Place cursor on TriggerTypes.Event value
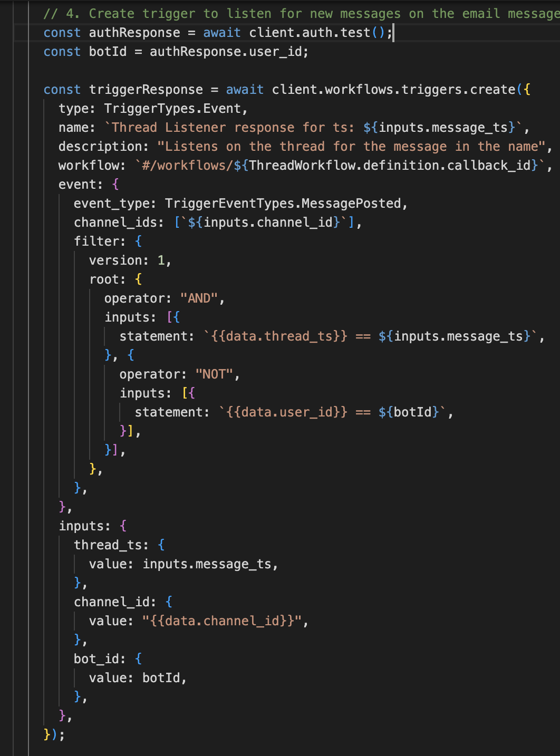This screenshot has width=560, height=756. coord(172,109)
